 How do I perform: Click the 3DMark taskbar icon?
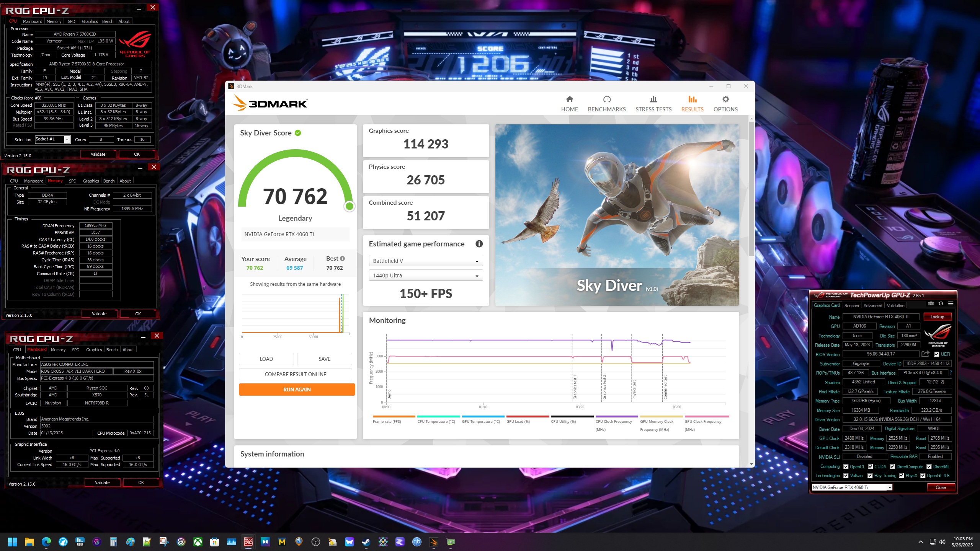(x=433, y=542)
